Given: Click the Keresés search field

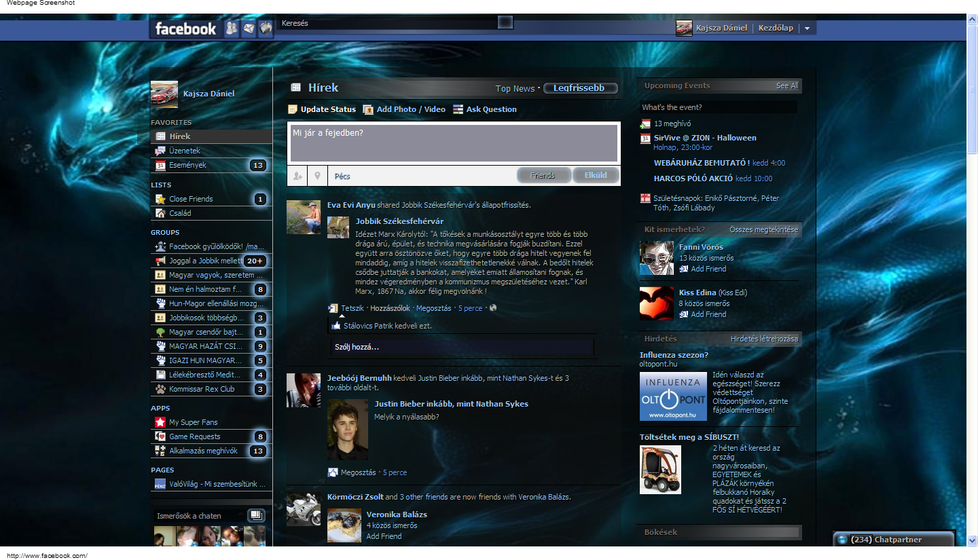Looking at the screenshot, I should click(x=387, y=23).
